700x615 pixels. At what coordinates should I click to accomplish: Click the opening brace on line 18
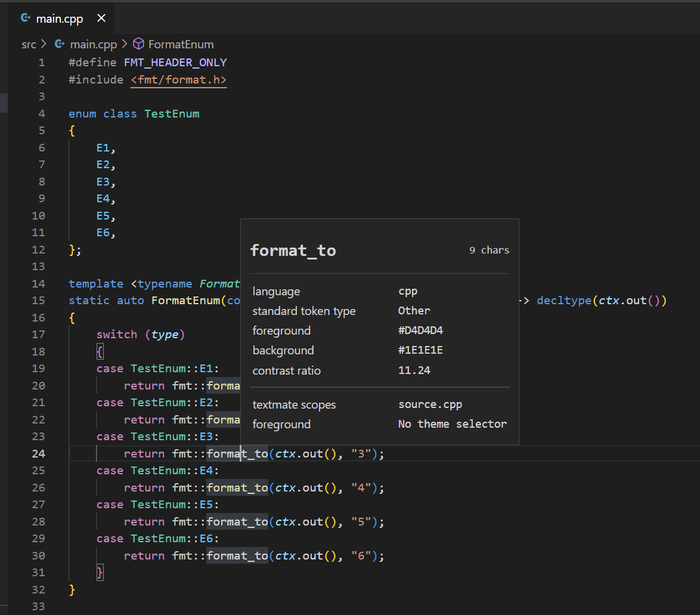100,352
